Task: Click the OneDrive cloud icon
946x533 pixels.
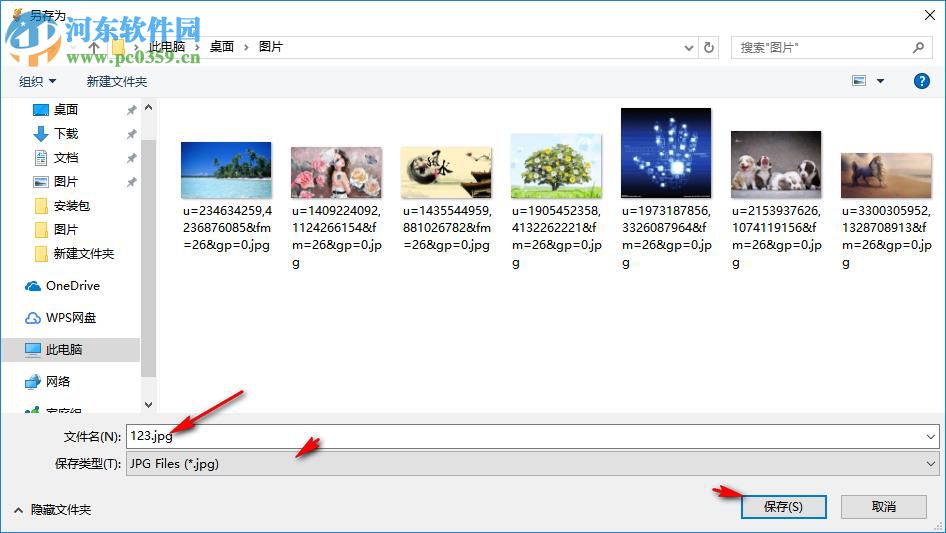Action: pyautogui.click(x=33, y=287)
